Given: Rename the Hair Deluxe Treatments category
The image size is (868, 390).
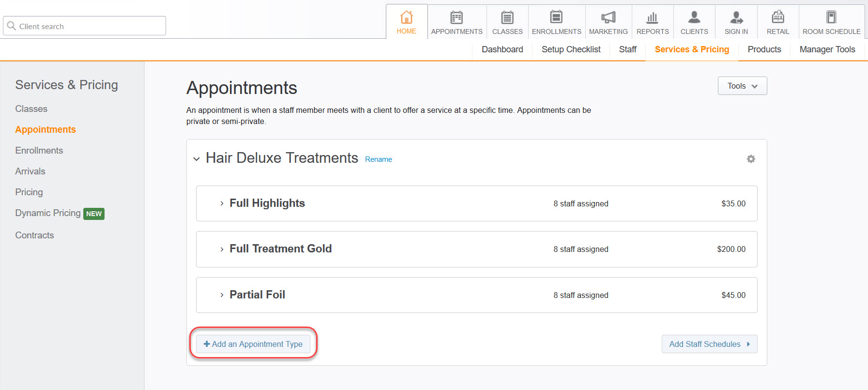Looking at the screenshot, I should coord(378,159).
